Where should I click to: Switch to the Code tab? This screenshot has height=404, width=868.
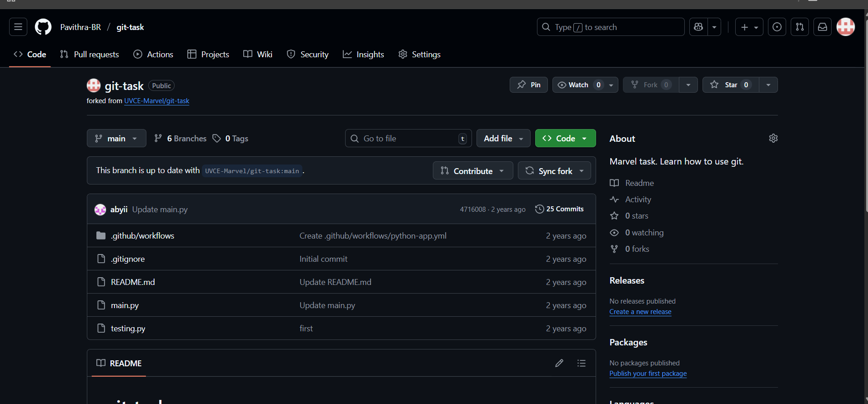pyautogui.click(x=30, y=55)
